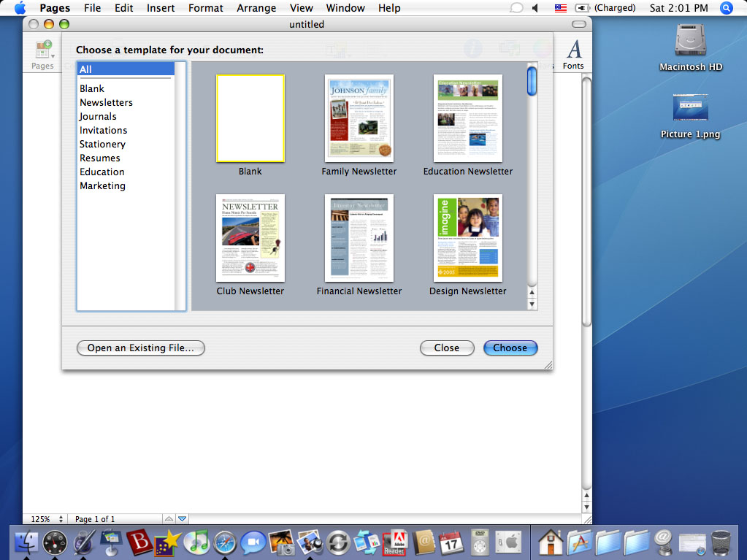Click the template list scrollbar thumb
The width and height of the screenshot is (747, 560).
pos(532,81)
